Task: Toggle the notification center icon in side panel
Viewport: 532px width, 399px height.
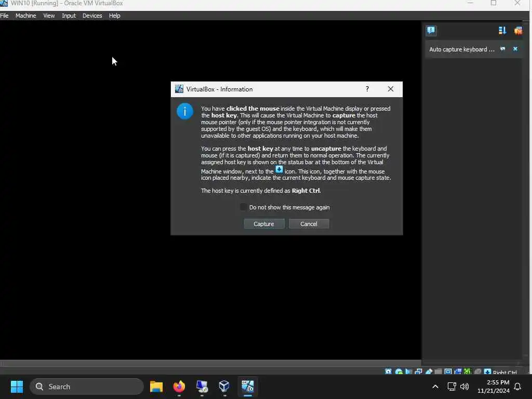Action: 431,31
